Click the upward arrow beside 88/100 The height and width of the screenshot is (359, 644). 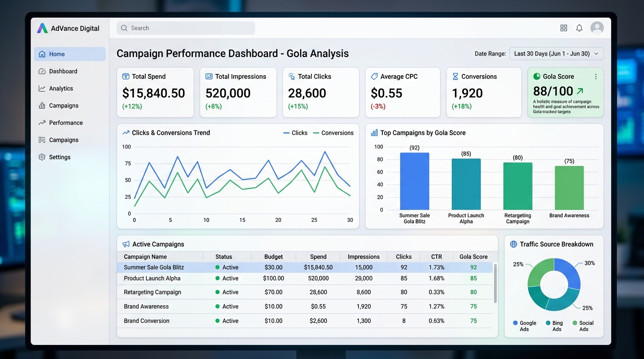[580, 91]
